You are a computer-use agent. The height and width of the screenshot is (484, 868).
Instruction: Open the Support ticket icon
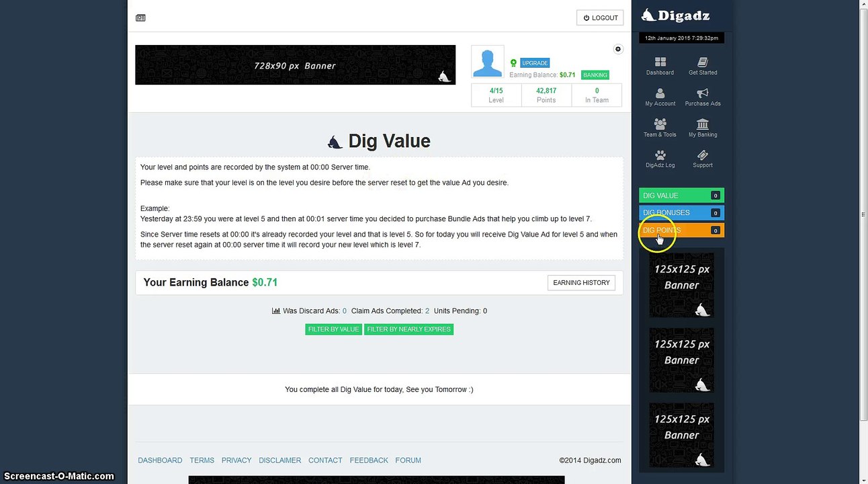click(x=703, y=159)
